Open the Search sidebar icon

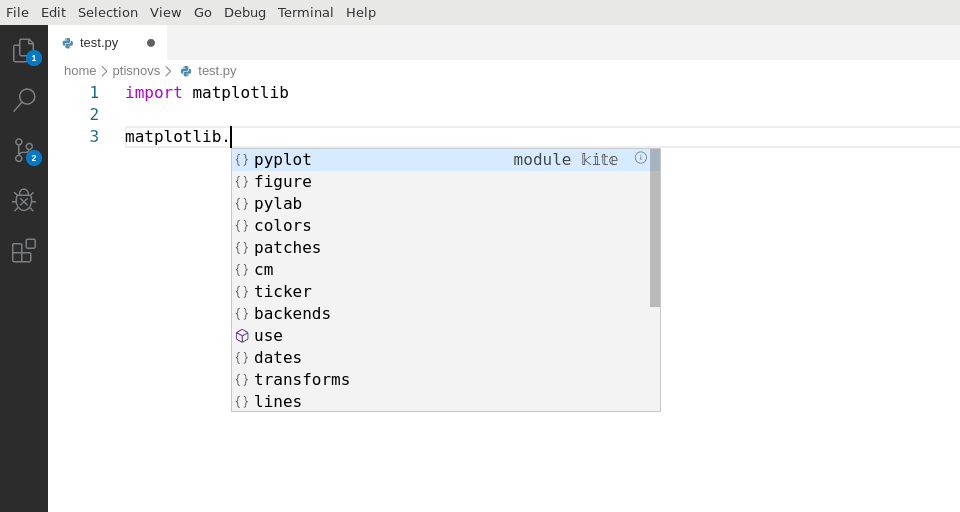click(x=24, y=100)
